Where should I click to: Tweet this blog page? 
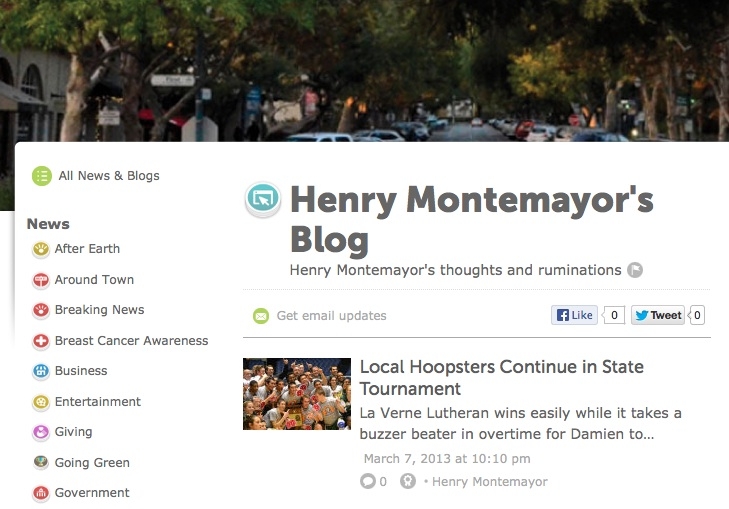657,315
